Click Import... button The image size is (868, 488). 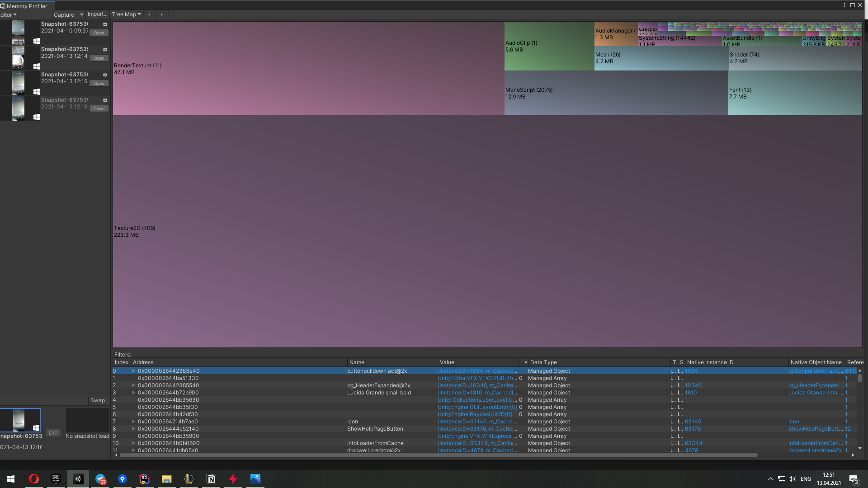(x=98, y=14)
